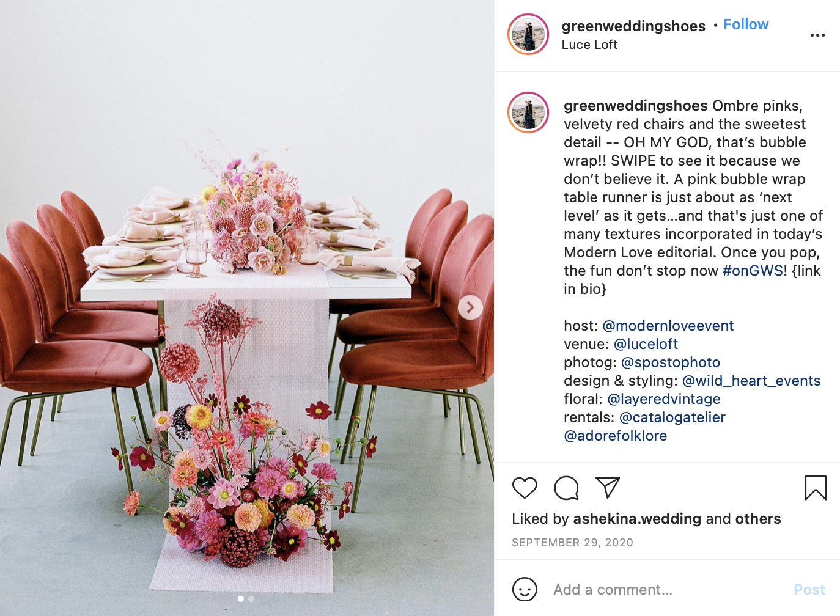Open the Luce Loft location link

589,45
